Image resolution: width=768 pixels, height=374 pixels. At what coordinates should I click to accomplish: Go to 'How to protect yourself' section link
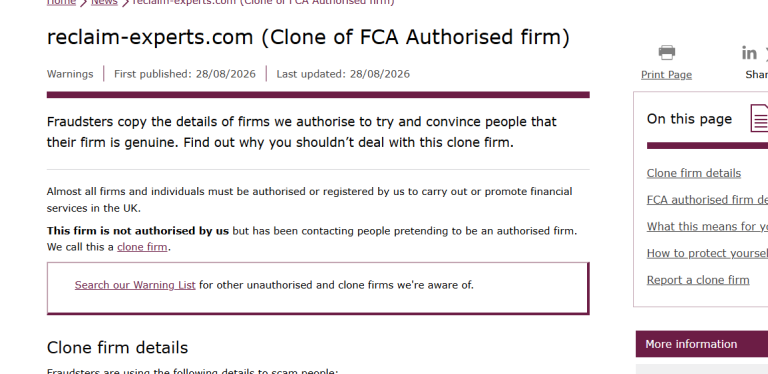pyautogui.click(x=707, y=253)
